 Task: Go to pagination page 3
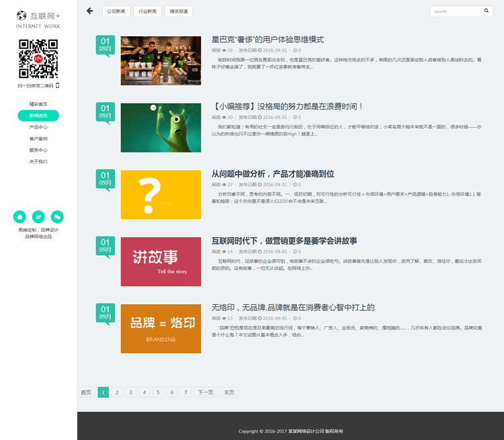click(131, 392)
